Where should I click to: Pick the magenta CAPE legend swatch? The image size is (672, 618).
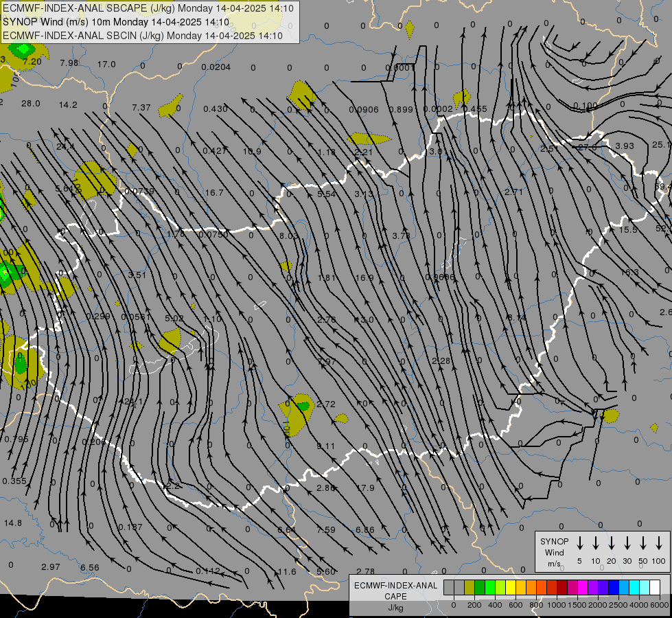click(x=583, y=588)
